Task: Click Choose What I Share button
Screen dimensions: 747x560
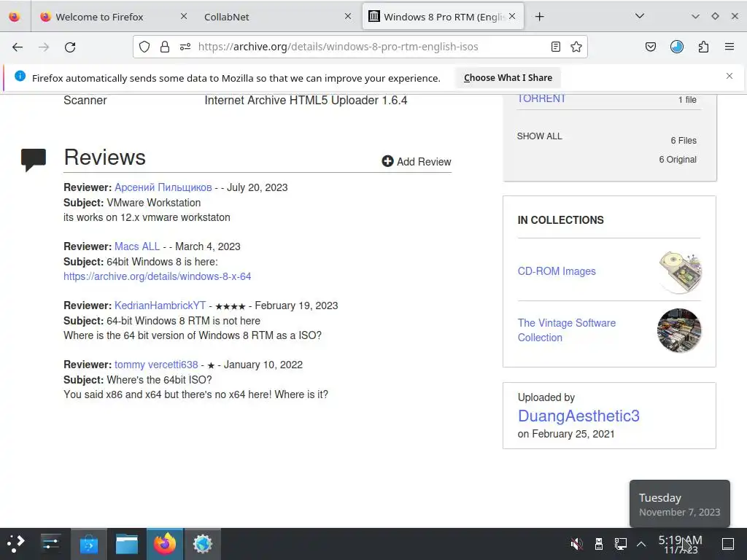Action: pyautogui.click(x=508, y=77)
